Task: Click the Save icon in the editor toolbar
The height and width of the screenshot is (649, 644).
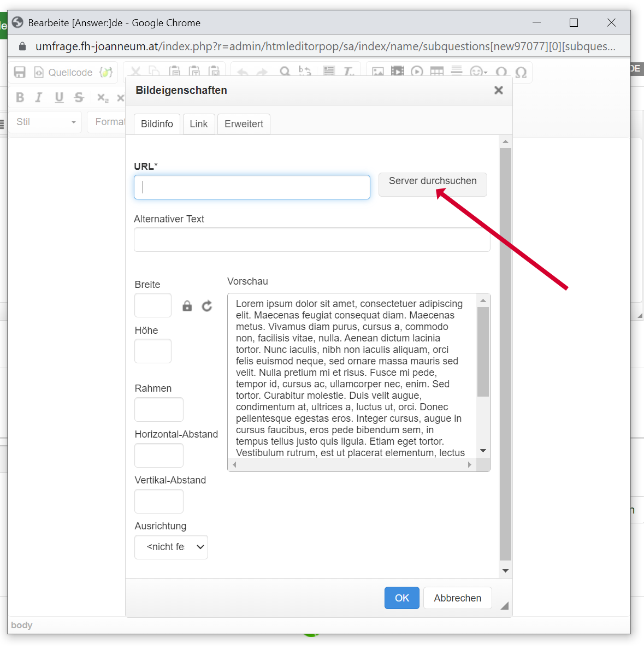Action: pyautogui.click(x=20, y=73)
